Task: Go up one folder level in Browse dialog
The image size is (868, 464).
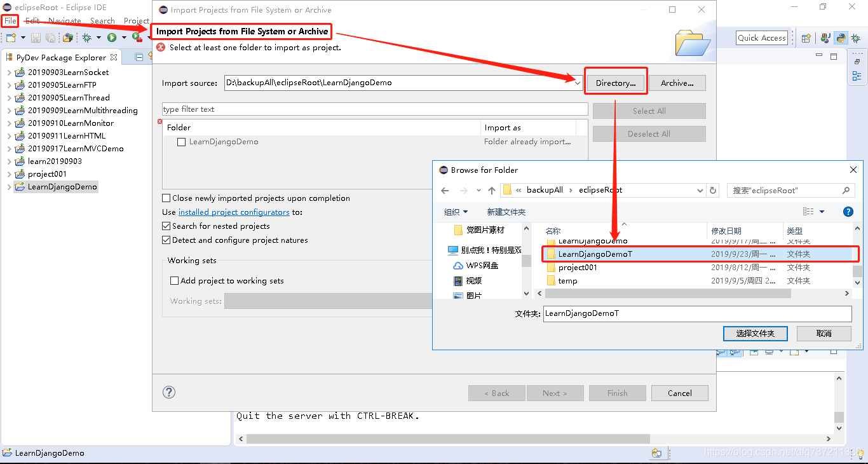Action: 492,190
